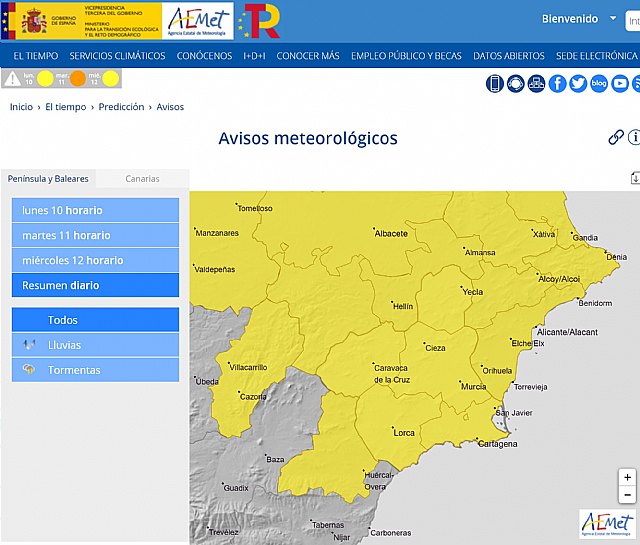Zoom in the map with plus button
640x545 pixels.
627,477
